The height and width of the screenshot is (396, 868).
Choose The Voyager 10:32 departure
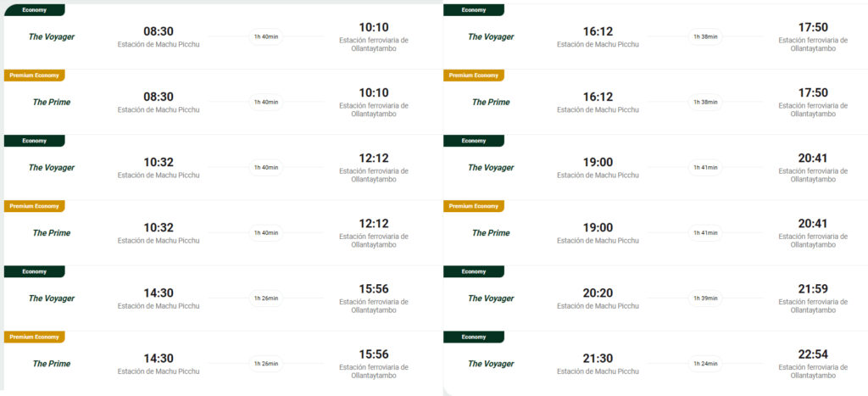pyautogui.click(x=223, y=167)
